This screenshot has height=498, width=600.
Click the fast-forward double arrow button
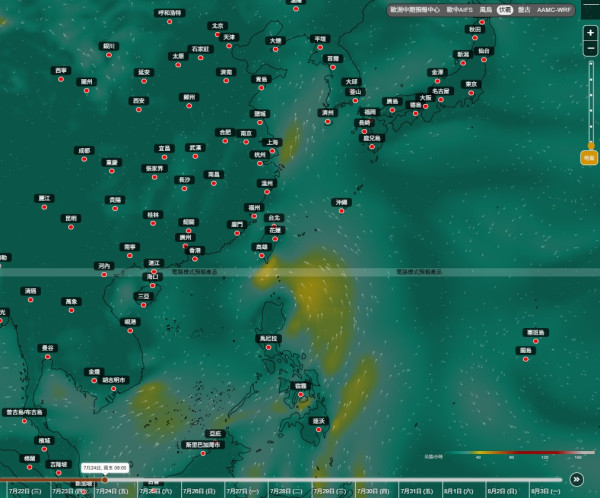[576, 479]
